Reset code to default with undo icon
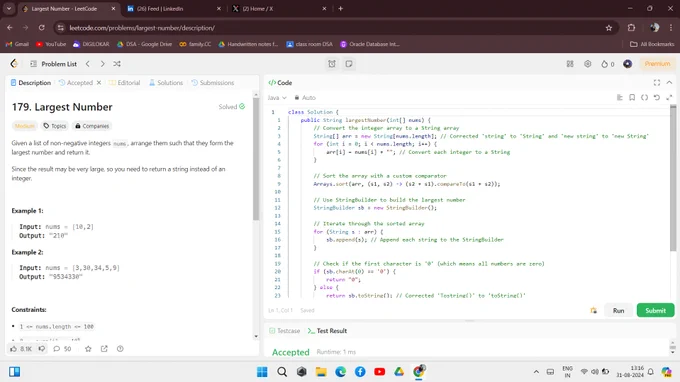This screenshot has width=680, height=382. click(657, 98)
